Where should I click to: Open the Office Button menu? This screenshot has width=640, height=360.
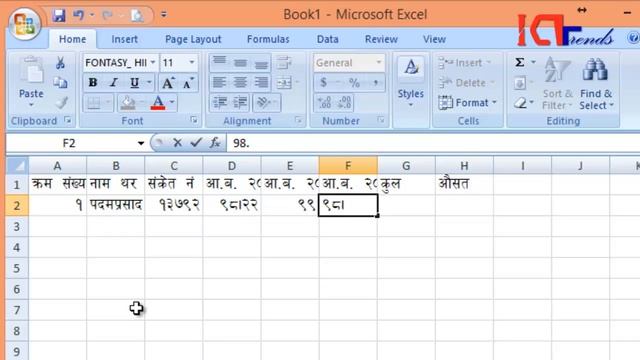[24, 23]
